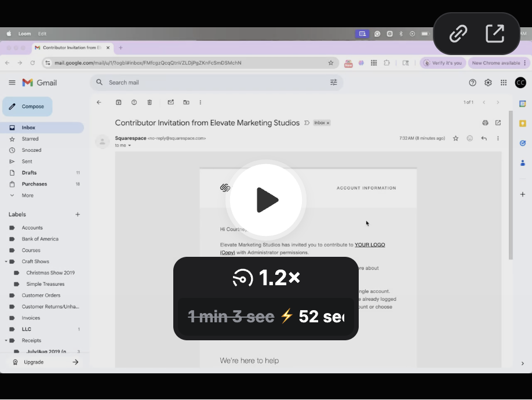Open Google Keep side panel
This screenshot has width=532, height=400.
523,123
